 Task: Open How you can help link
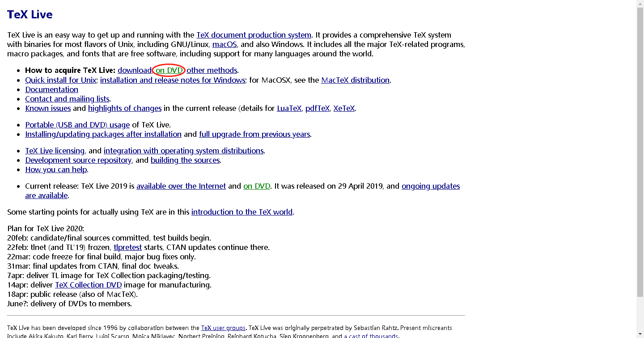[55, 169]
